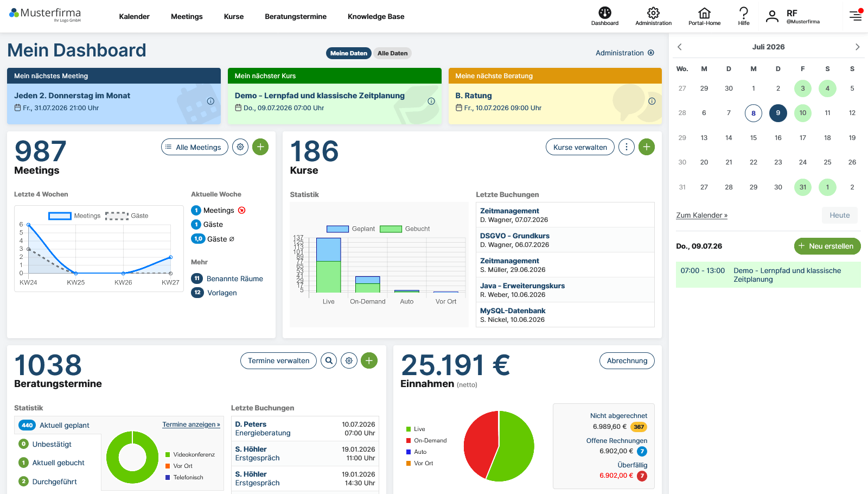
Task: Click the Administration arrow icon under header
Action: coord(651,53)
